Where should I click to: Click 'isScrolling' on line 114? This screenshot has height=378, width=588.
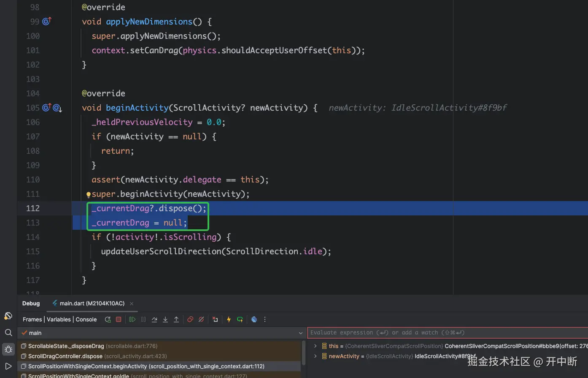tap(190, 237)
